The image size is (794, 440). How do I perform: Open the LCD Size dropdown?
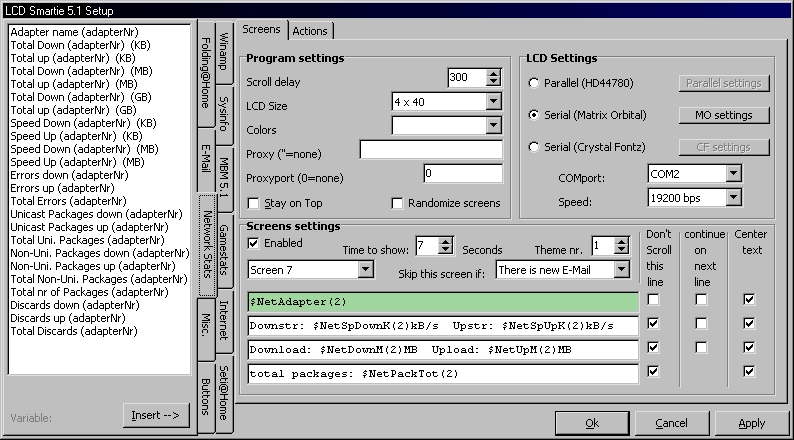click(494, 102)
